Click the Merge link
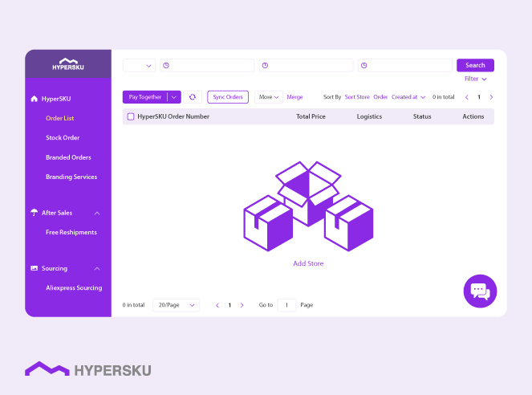Image resolution: width=532 pixels, height=395 pixels. click(x=294, y=97)
